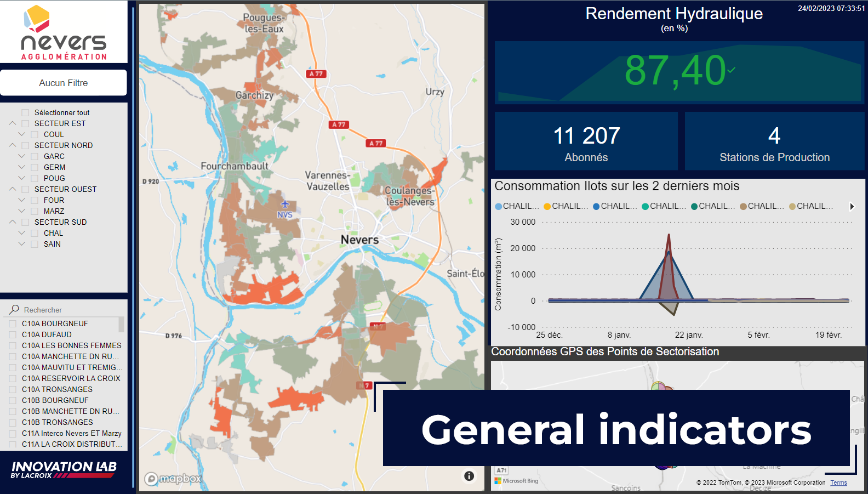Expand the GARC tree node

coord(22,156)
